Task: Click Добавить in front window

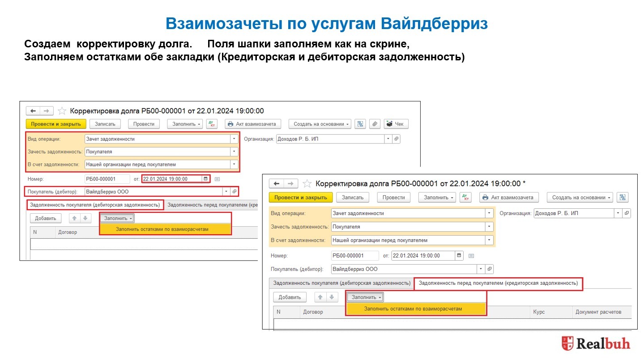Action: (290, 297)
